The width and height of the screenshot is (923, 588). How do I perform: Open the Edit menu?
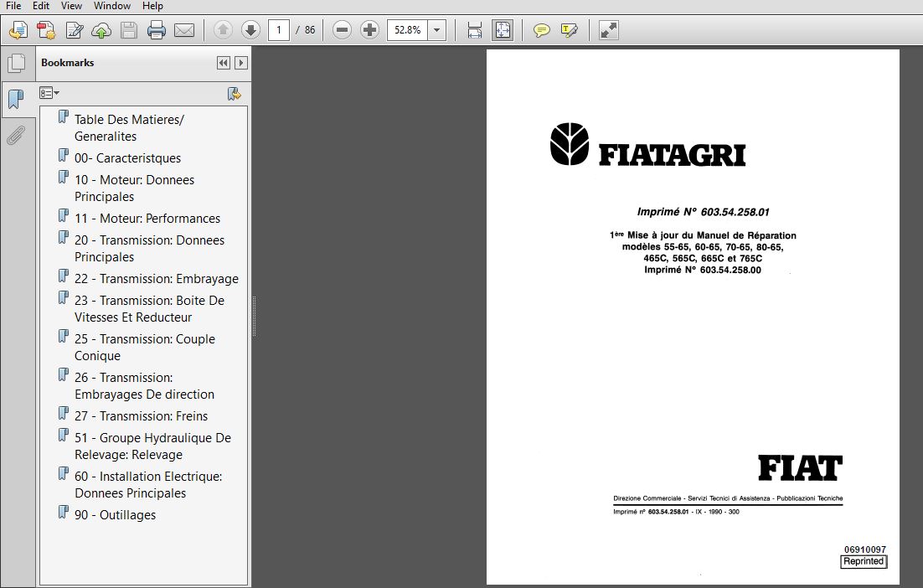click(x=40, y=6)
